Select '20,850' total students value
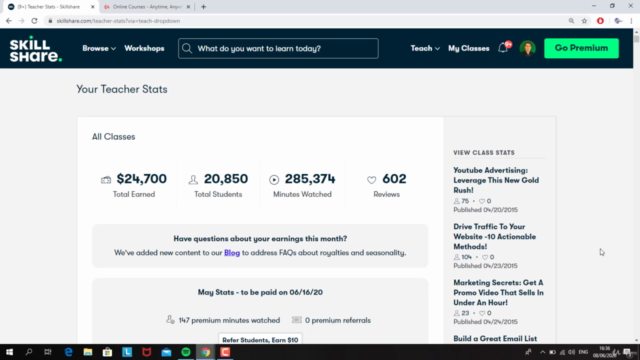The height and width of the screenshot is (360, 640). [226, 179]
